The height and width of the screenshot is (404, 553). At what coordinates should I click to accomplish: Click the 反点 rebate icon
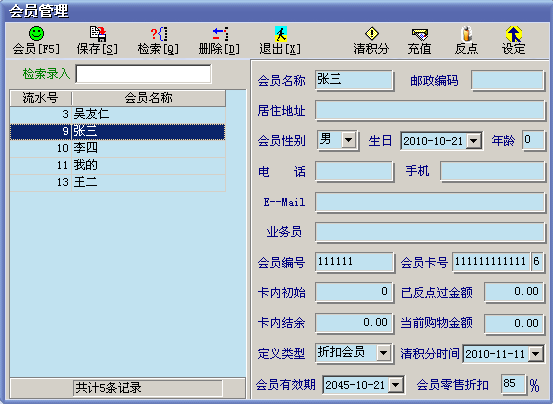(x=467, y=34)
